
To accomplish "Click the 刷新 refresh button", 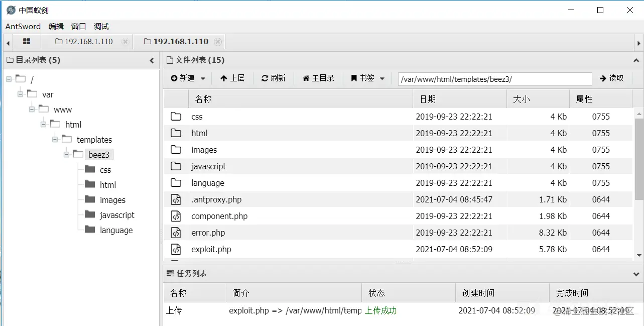I will [274, 78].
